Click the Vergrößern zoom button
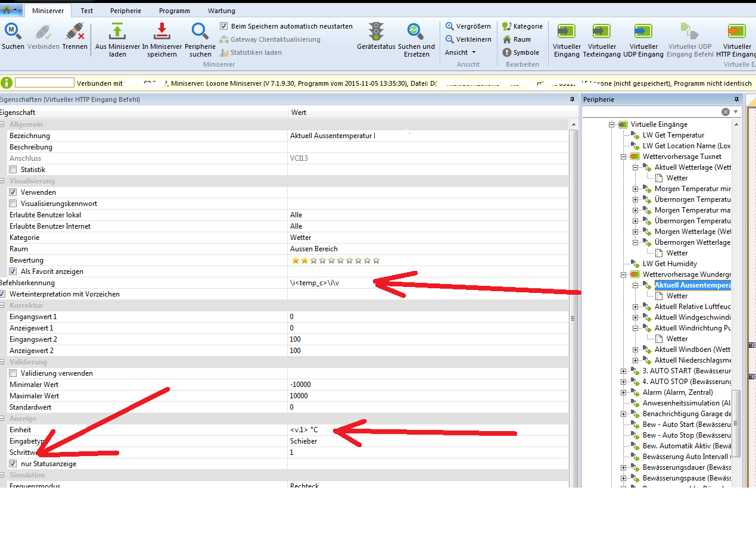The height and width of the screenshot is (543, 756). tap(468, 26)
